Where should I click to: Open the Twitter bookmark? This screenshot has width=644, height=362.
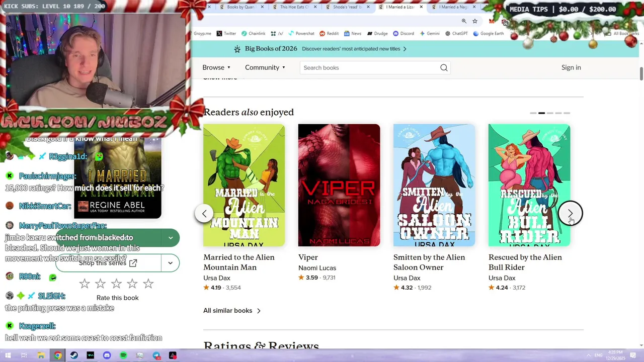[226, 34]
